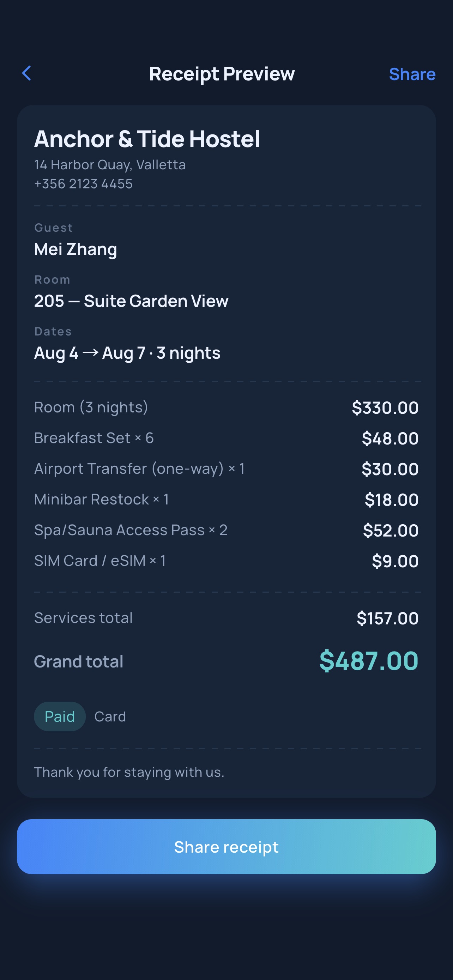Tap the Airport Transfer (one-way) line item
Viewport: 453px width, 980px height.
[226, 469]
